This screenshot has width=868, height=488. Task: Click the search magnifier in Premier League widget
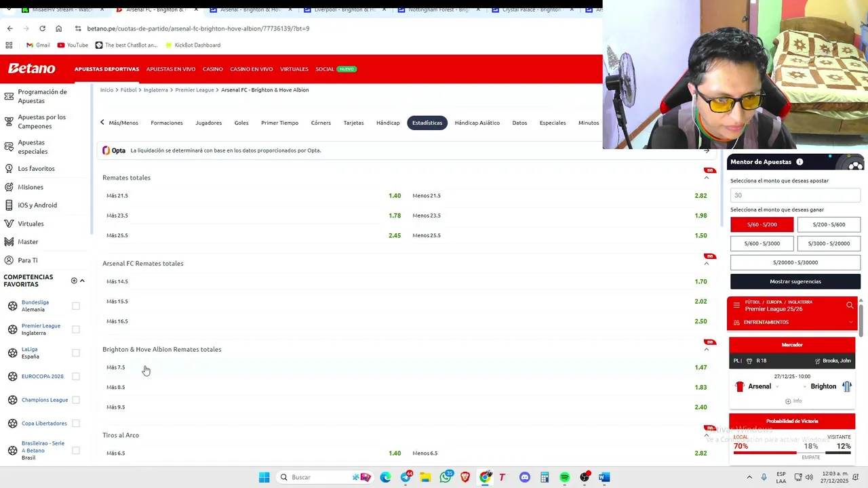(850, 305)
